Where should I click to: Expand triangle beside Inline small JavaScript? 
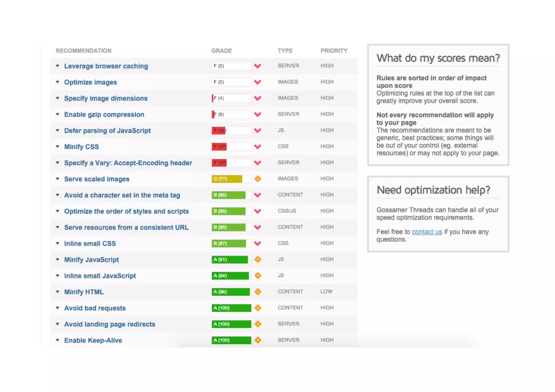click(57, 276)
